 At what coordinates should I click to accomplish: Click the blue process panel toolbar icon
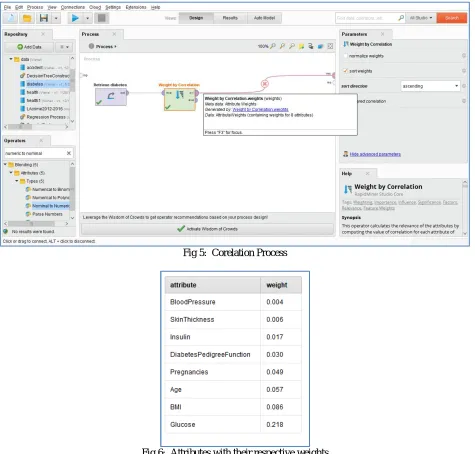click(320, 46)
